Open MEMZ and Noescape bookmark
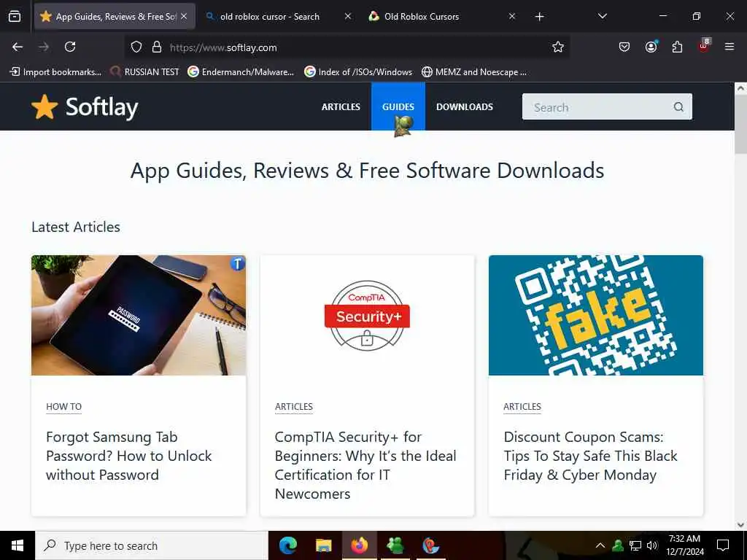The height and width of the screenshot is (560, 747). pos(474,72)
